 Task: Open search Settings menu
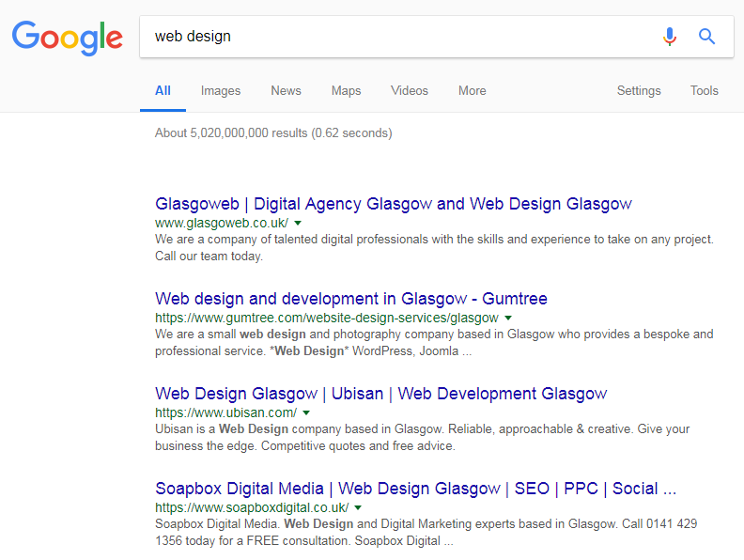(639, 90)
